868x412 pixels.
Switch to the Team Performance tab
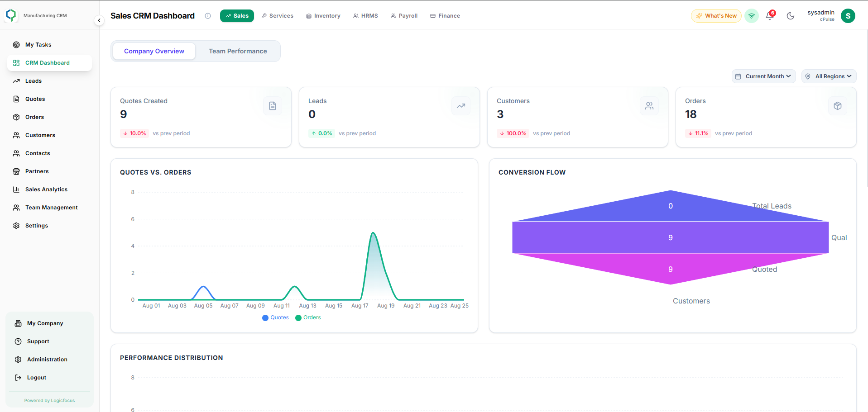point(238,51)
